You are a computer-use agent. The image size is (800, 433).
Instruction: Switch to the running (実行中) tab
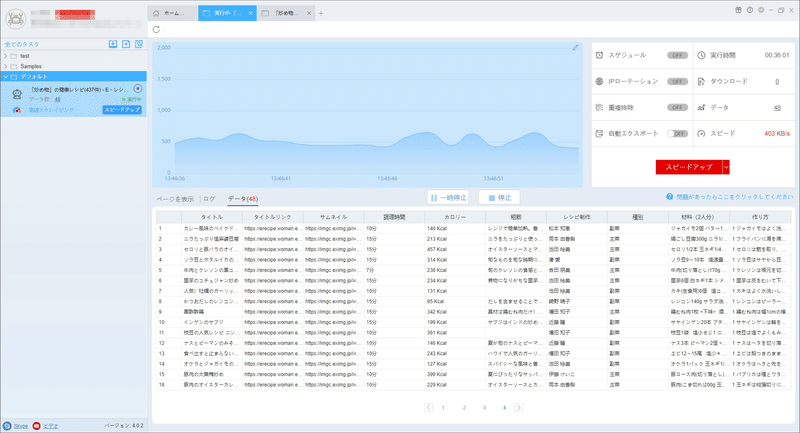click(x=227, y=13)
